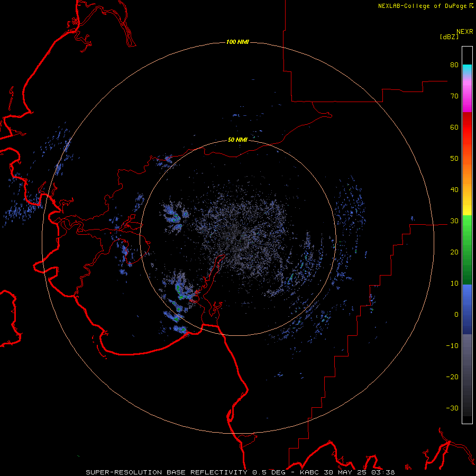
Task: Click the 10 value on dBZ scale
Action: (454, 283)
